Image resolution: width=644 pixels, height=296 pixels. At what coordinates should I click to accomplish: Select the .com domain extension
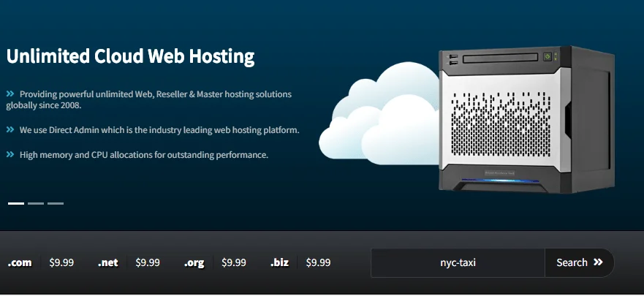(20, 262)
